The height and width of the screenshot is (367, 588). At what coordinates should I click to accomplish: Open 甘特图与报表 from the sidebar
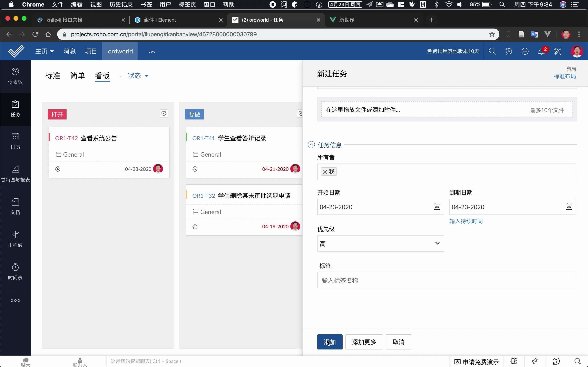15,174
